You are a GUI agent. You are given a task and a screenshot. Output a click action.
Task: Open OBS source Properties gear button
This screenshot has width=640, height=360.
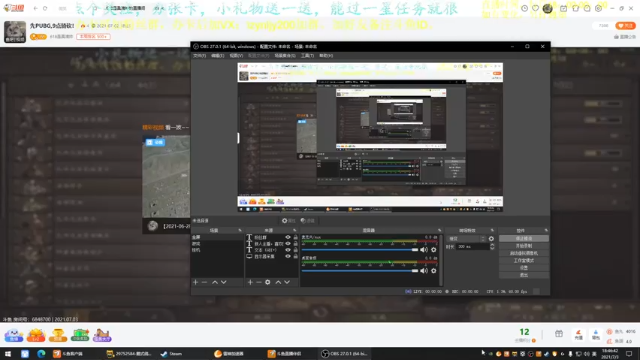288,220
